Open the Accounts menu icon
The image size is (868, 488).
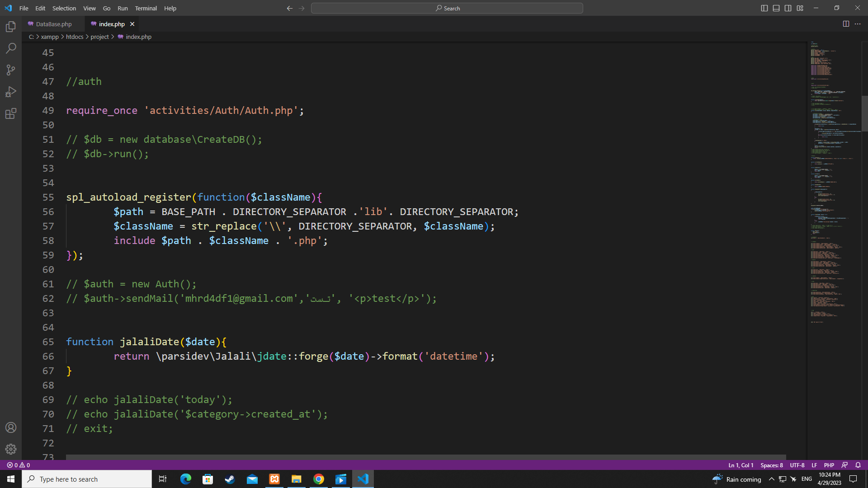(x=11, y=427)
